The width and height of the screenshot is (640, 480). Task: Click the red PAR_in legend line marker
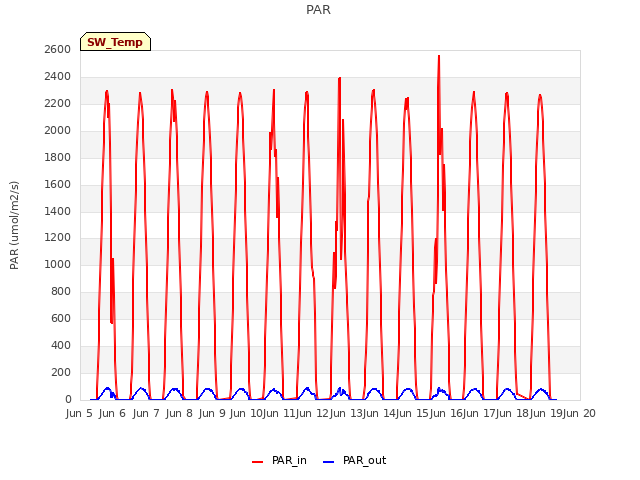[258, 462]
